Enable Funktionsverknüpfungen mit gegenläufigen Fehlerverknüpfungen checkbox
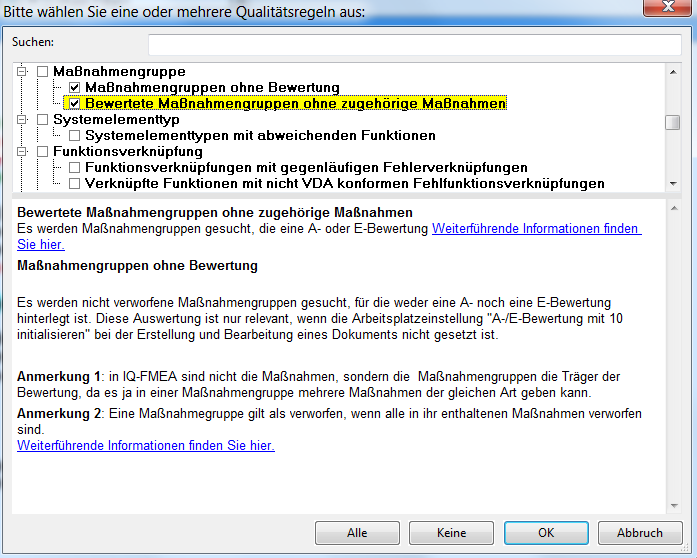 pyautogui.click(x=74, y=167)
